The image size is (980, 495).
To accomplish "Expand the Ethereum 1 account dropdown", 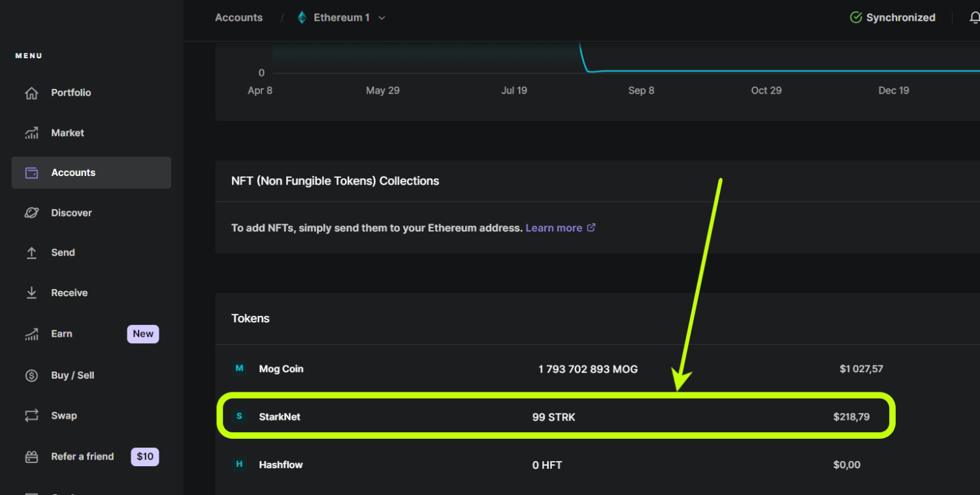I will (382, 18).
